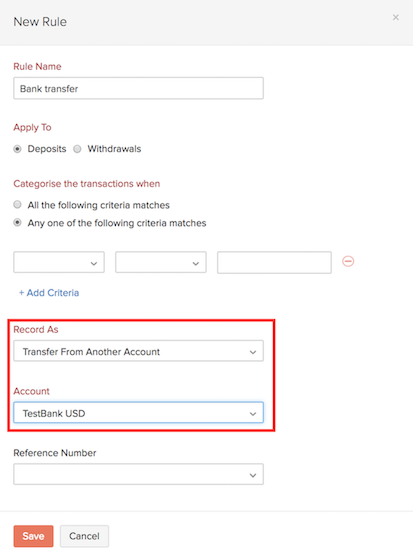Image resolution: width=413 pixels, height=560 pixels.
Task: Open the Reference Number dropdown
Action: [x=139, y=474]
